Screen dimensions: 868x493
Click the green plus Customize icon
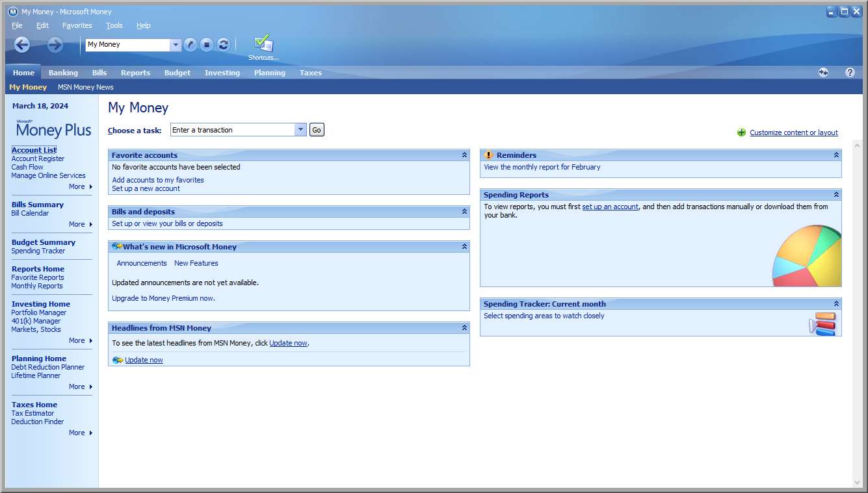coord(741,133)
